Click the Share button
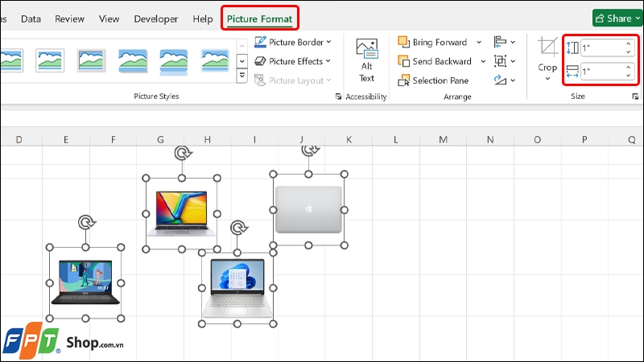 [x=617, y=18]
